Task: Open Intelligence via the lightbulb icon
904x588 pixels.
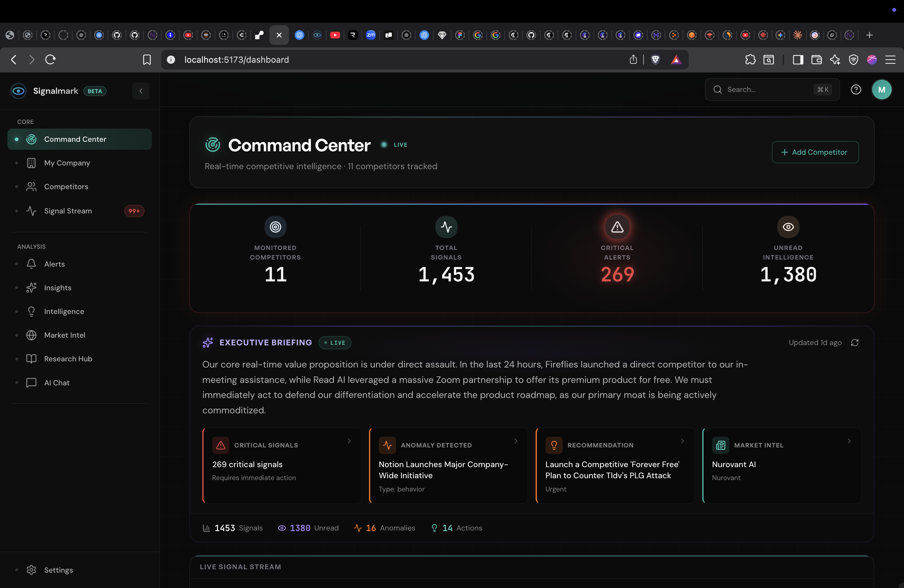Action: click(x=31, y=311)
